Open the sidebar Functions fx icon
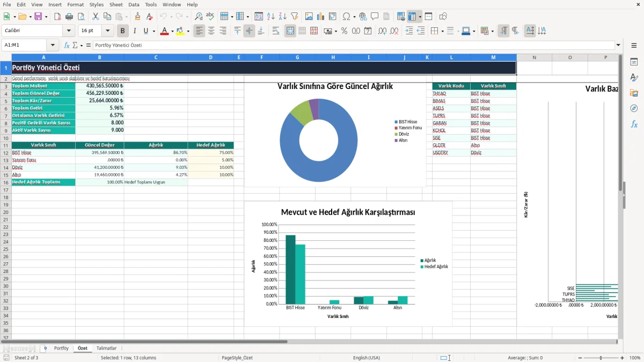Image resolution: width=644 pixels, height=362 pixels. point(634,124)
